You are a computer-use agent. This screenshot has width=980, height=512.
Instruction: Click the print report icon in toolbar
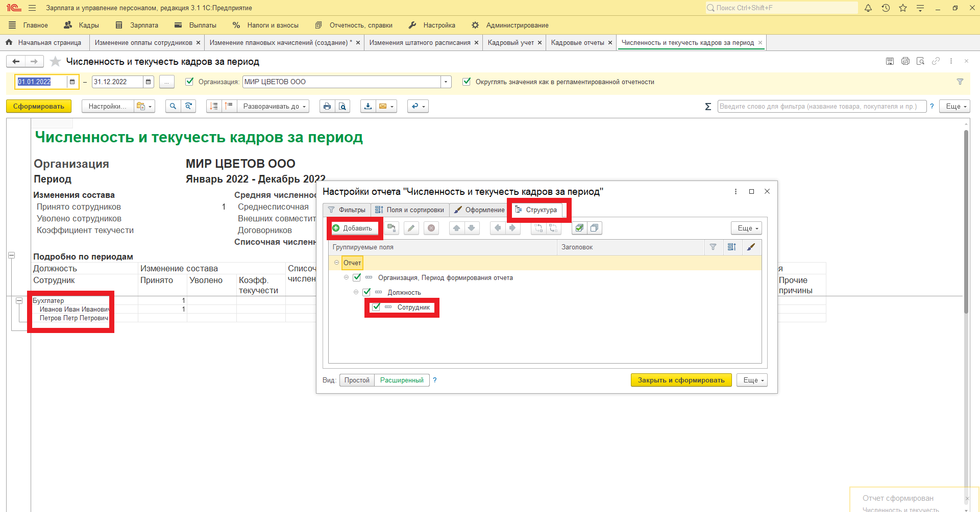pyautogui.click(x=327, y=106)
